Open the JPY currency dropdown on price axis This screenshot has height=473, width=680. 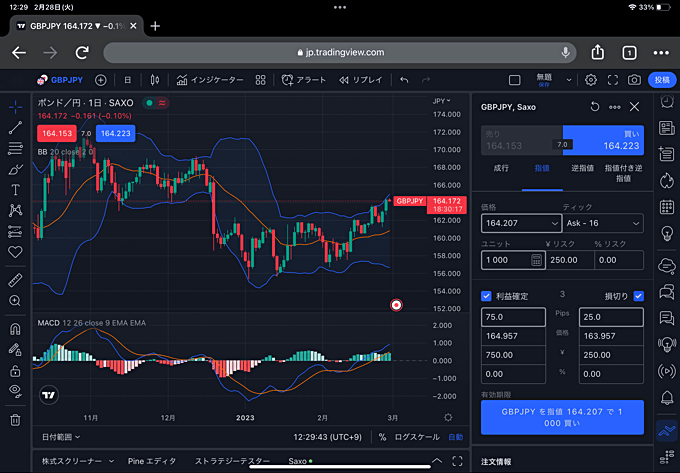tap(441, 101)
